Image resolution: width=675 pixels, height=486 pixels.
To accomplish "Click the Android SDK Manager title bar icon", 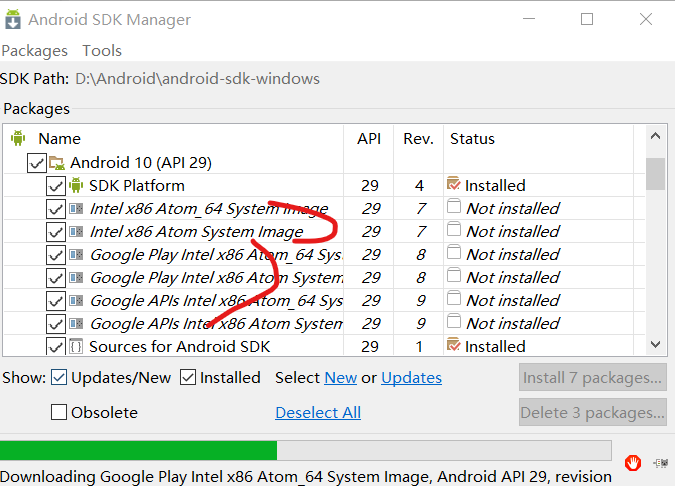I will pos(13,19).
